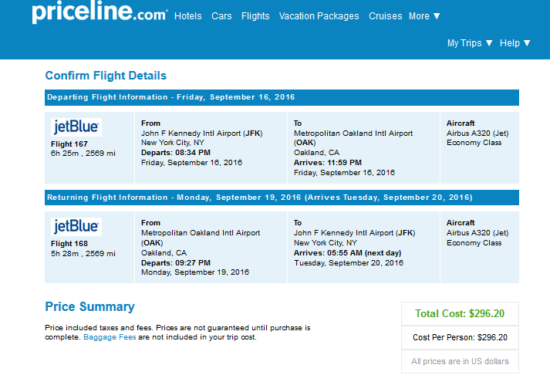Click the Baggage Fees link
This screenshot has height=392, width=550.
pos(109,337)
